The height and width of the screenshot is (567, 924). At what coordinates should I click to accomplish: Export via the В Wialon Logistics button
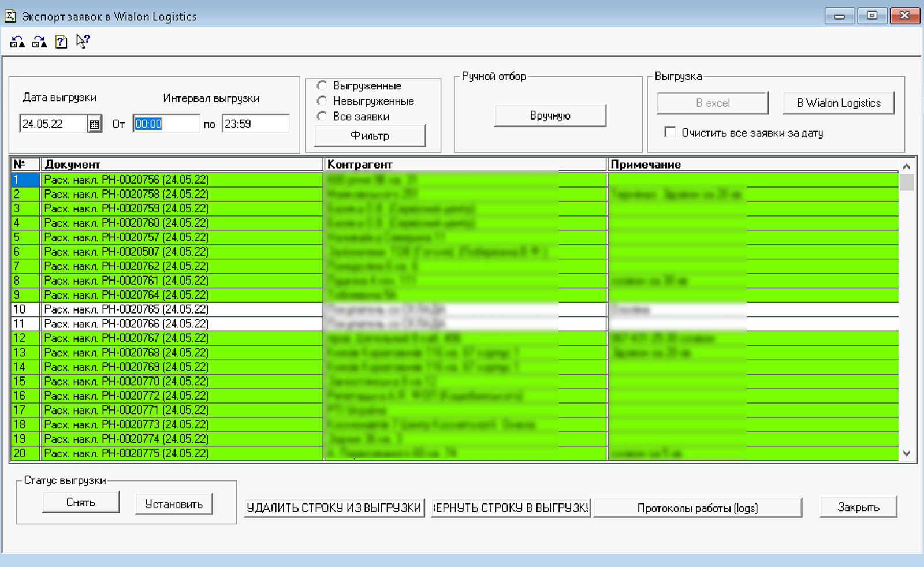[x=839, y=103]
